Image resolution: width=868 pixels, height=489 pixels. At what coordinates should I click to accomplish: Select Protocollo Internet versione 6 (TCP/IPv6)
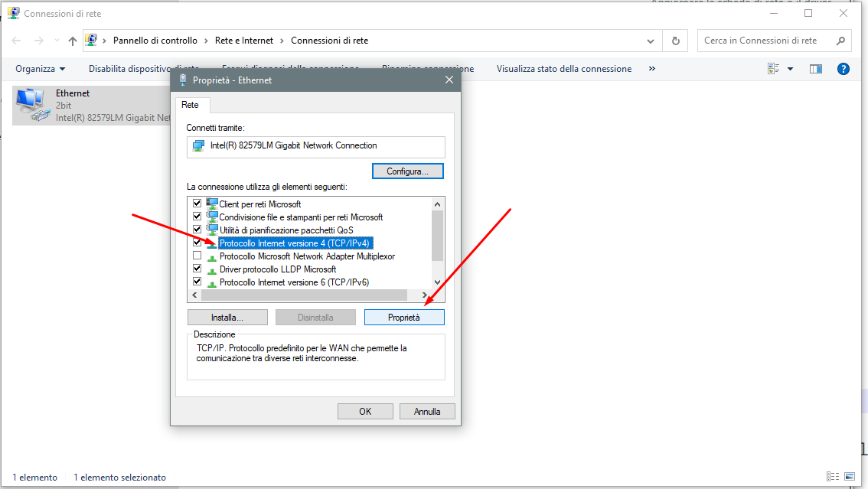pyautogui.click(x=295, y=282)
